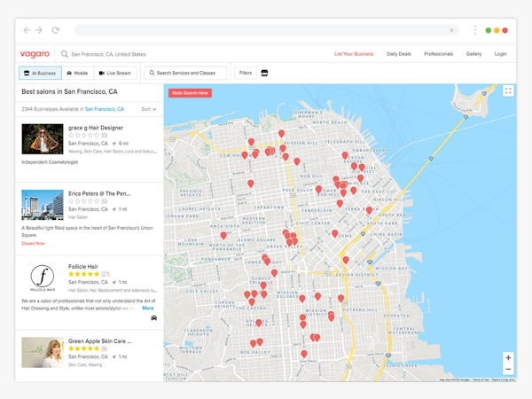The image size is (532, 399).
Task: Expand Follicle Hair description with More
Action: [x=147, y=308]
